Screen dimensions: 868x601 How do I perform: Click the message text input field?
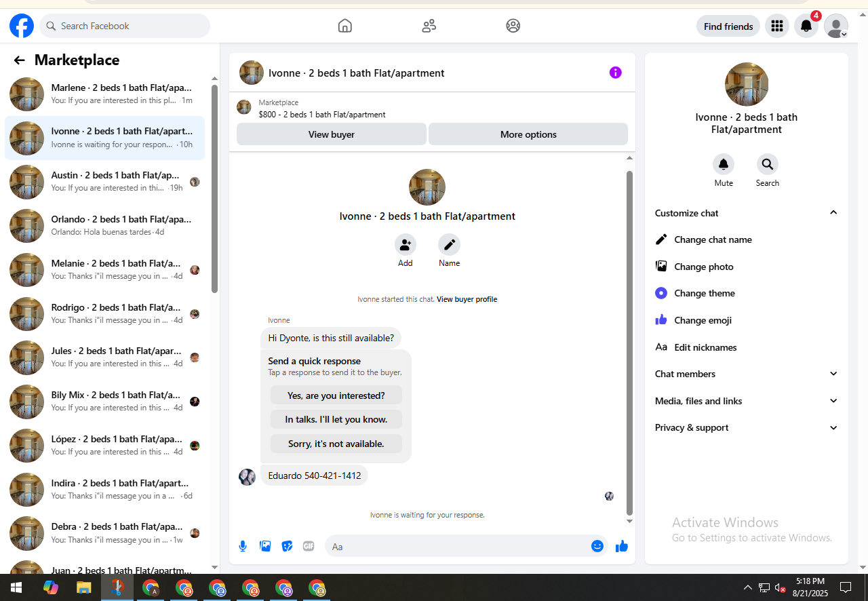tap(458, 546)
